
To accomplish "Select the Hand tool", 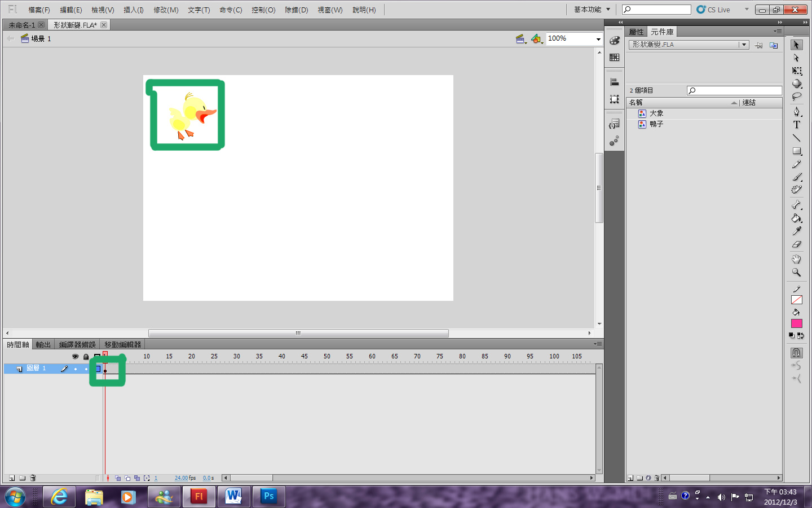I will point(796,259).
